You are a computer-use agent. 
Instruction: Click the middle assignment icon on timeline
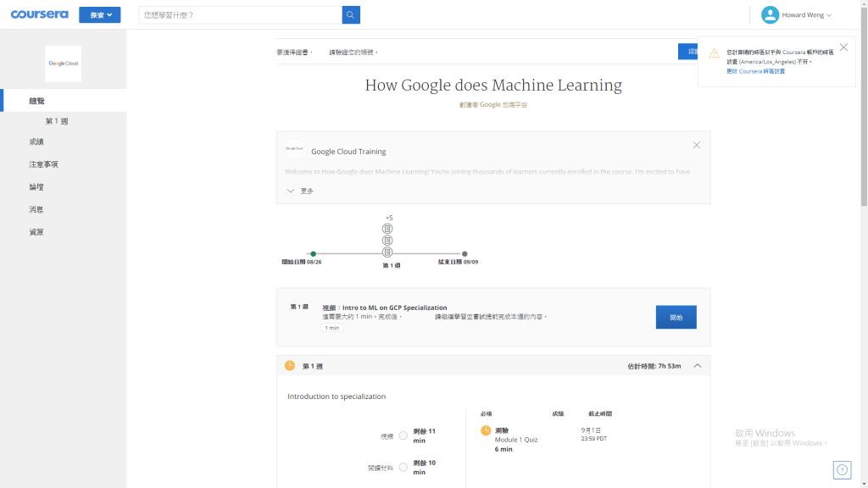tap(387, 241)
